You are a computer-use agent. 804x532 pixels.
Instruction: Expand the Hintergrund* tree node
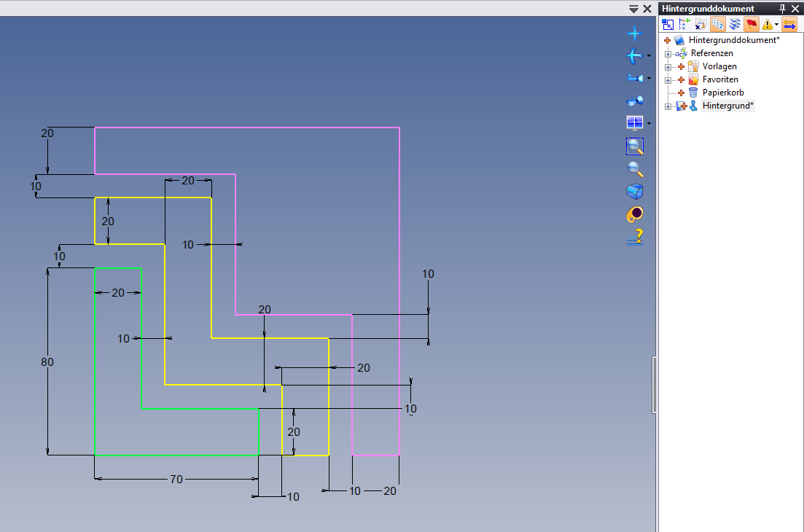pos(668,106)
